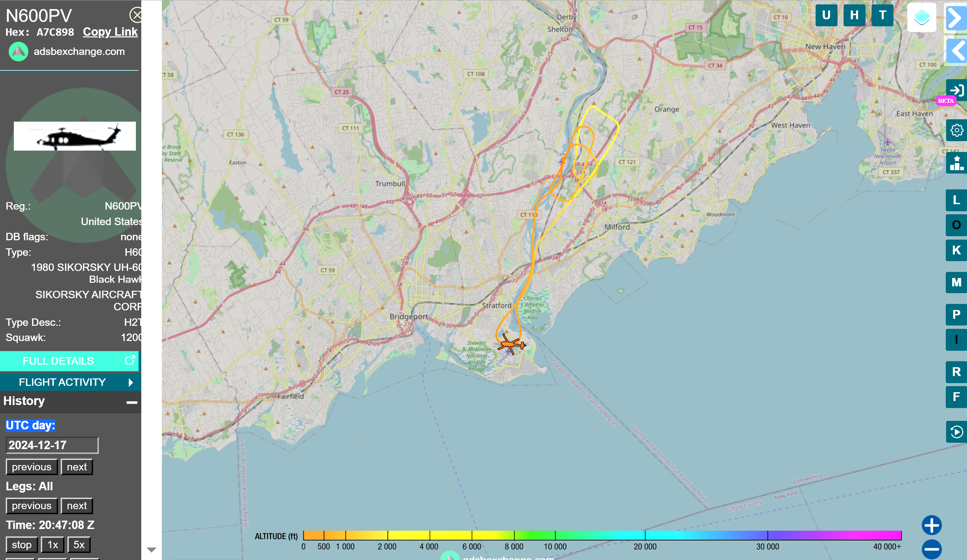Image resolution: width=967 pixels, height=560 pixels.
Task: Click the Bridgeport label on map
Action: click(409, 317)
